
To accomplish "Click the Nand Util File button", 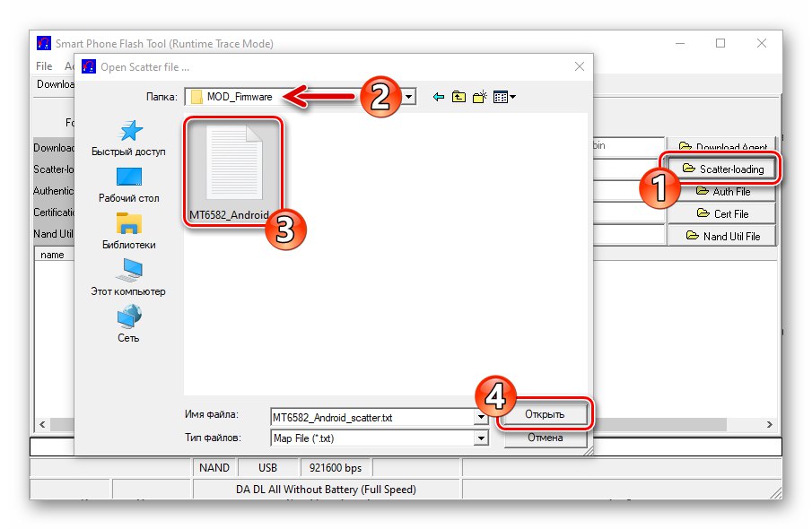I will click(x=722, y=236).
